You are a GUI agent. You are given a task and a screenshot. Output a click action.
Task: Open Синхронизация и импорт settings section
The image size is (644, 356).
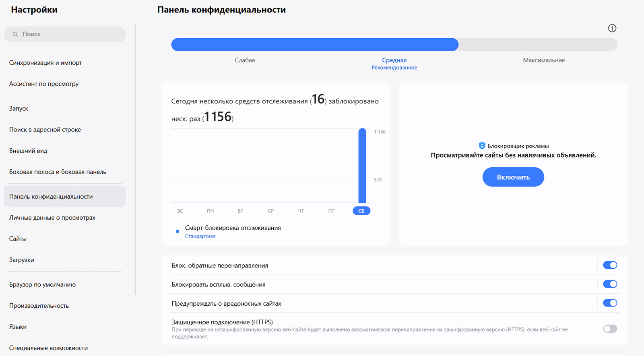pyautogui.click(x=45, y=63)
